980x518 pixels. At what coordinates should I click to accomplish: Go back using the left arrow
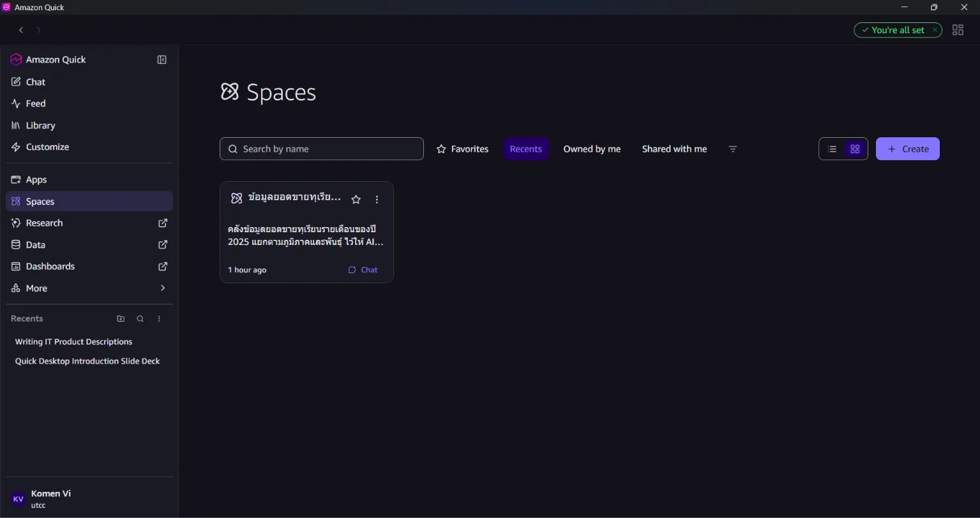point(21,30)
